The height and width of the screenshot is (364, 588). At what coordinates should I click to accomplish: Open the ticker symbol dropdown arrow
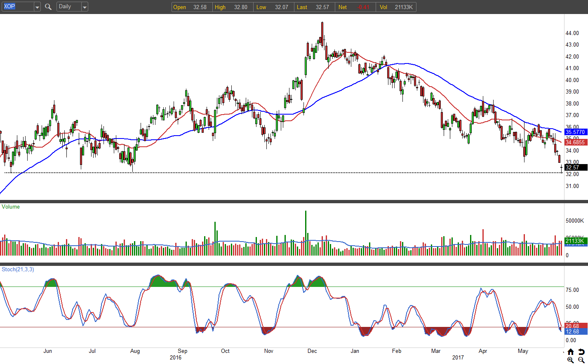[x=37, y=7]
